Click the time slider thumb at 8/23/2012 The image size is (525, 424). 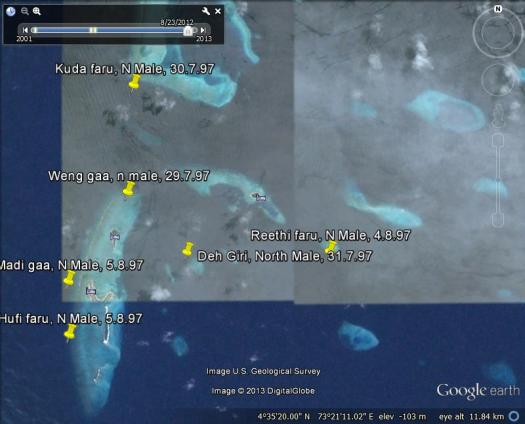[188, 31]
